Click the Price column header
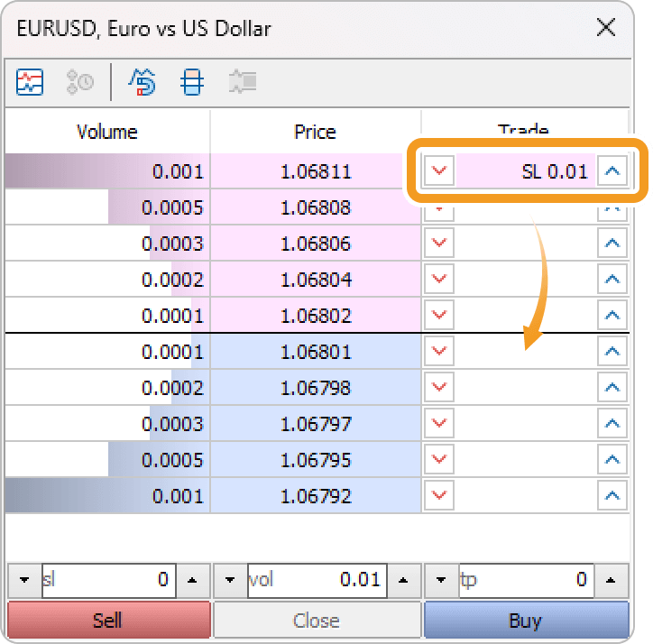Image resolution: width=653 pixels, height=644 pixels. coord(316,132)
